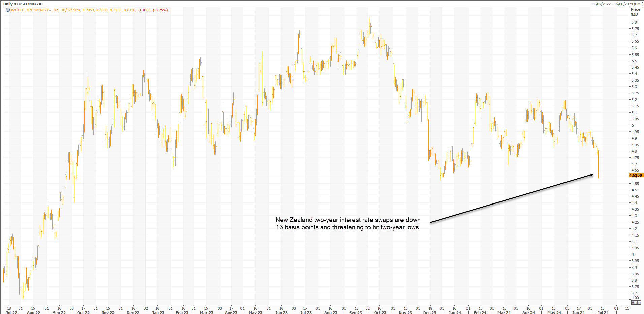Image resolution: width=644 pixels, height=314 pixels.
Task: Click the 3.65 price axis label
Action: click(635, 297)
